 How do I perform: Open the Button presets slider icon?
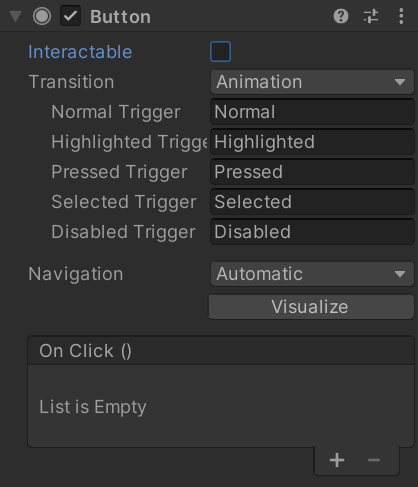371,16
